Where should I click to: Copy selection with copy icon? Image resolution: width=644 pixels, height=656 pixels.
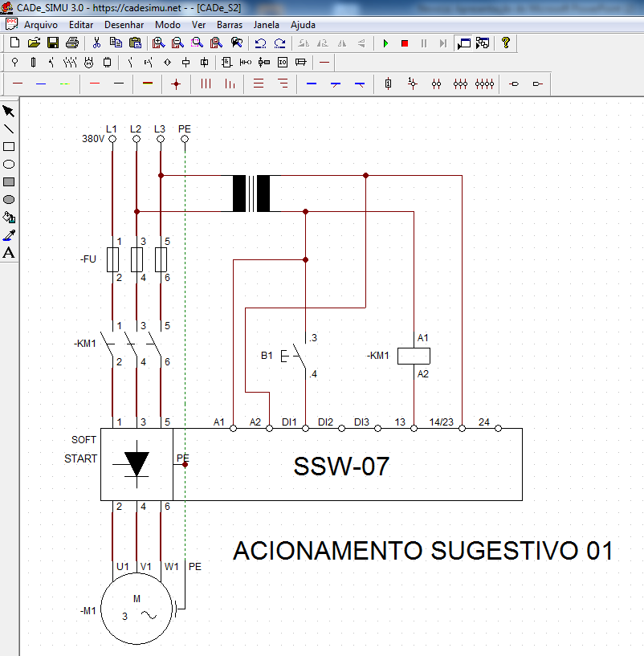point(116,43)
